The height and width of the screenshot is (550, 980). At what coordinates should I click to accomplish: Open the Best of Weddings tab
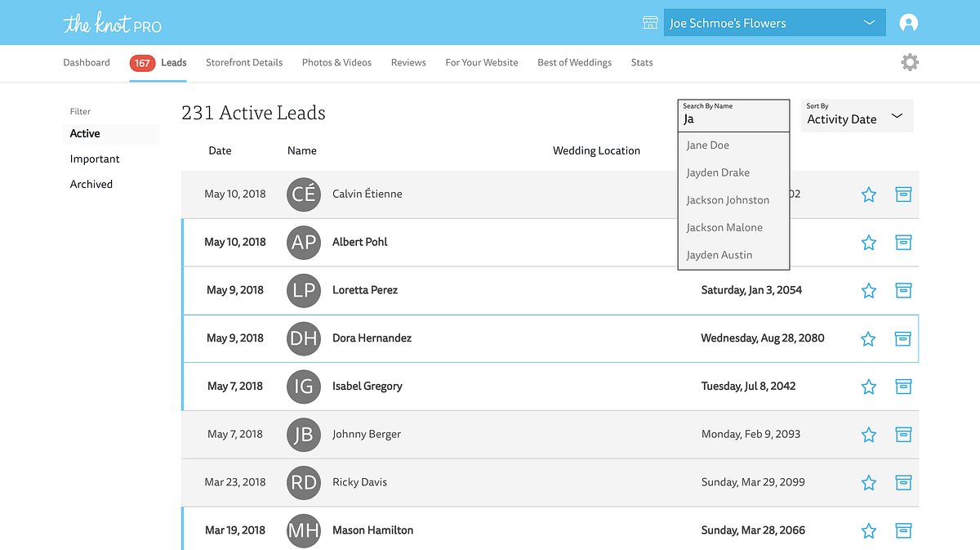tap(574, 62)
